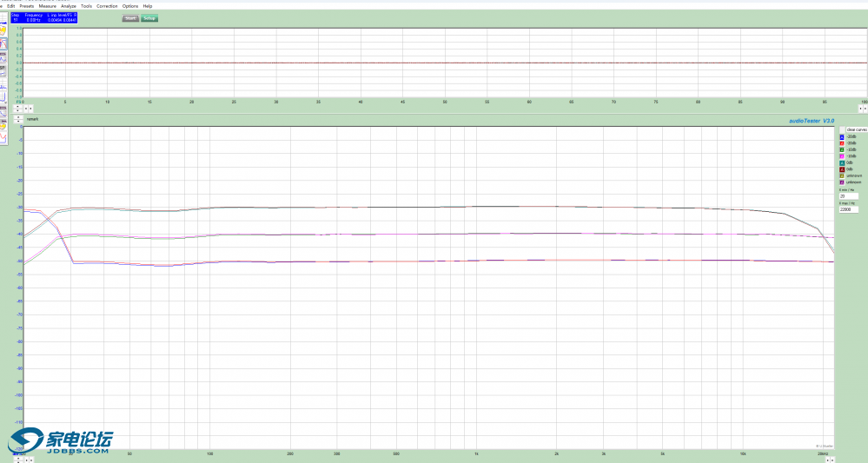The image size is (868, 463).
Task: Open the Presets menu
Action: [x=27, y=6]
